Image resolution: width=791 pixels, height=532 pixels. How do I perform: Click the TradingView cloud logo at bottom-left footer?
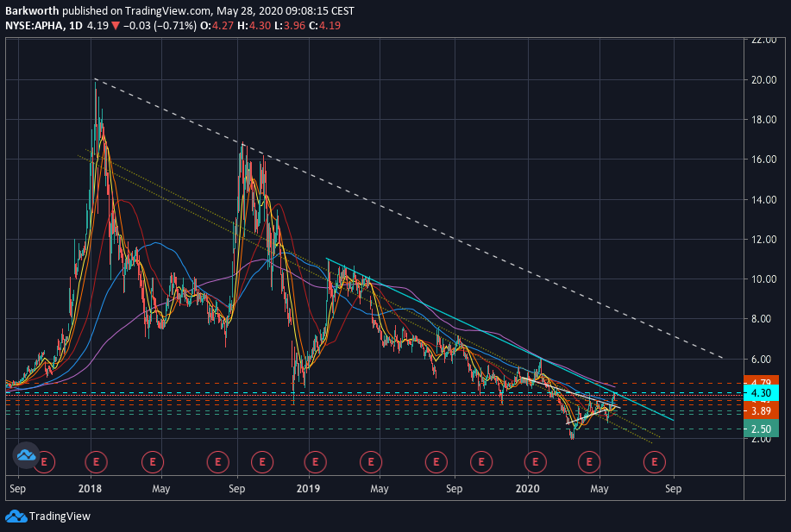[16, 516]
